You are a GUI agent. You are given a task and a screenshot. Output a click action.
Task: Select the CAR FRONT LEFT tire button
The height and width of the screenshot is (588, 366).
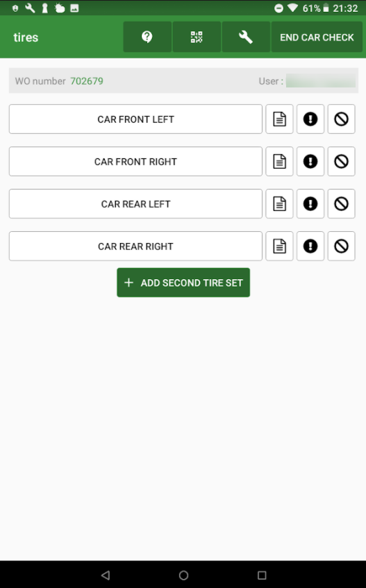pos(135,119)
